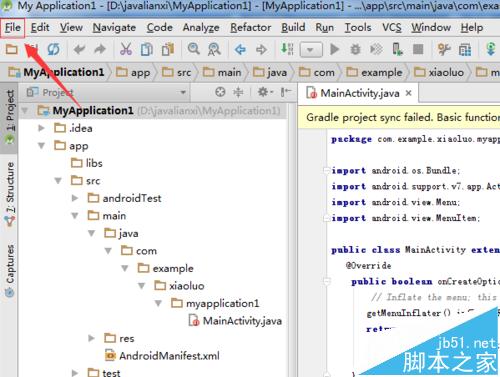The image size is (500, 377).
Task: Click the xiaoluo breadcrumb in navigation bar
Action: [x=439, y=72]
